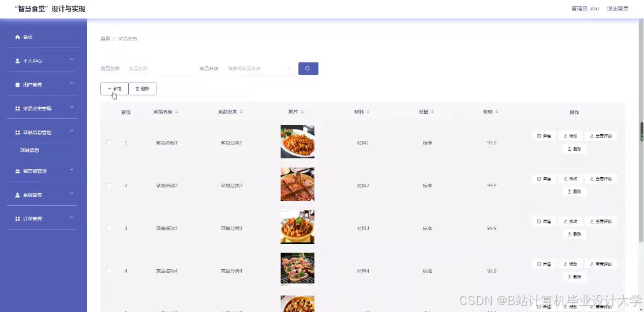This screenshot has width=644, height=312.
Task: Click the 操作 column header
Action: coord(574,112)
